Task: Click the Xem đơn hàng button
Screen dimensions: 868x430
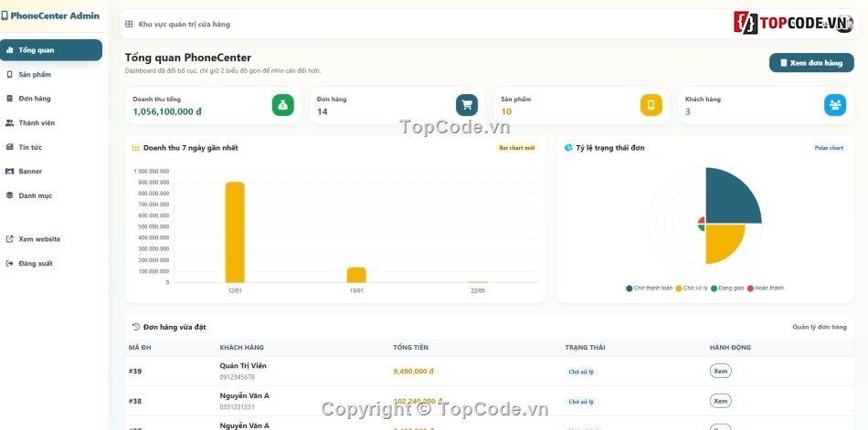Action: (x=811, y=62)
